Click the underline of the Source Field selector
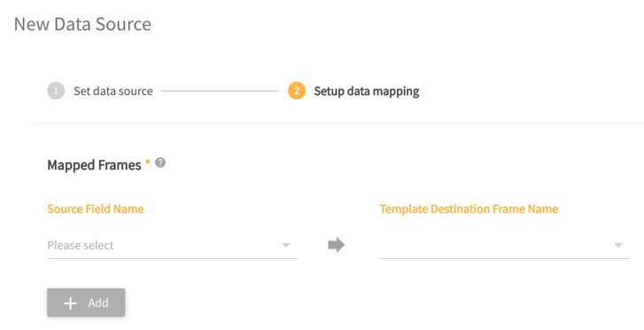Viewport: 644px width, 330px height. (172, 258)
